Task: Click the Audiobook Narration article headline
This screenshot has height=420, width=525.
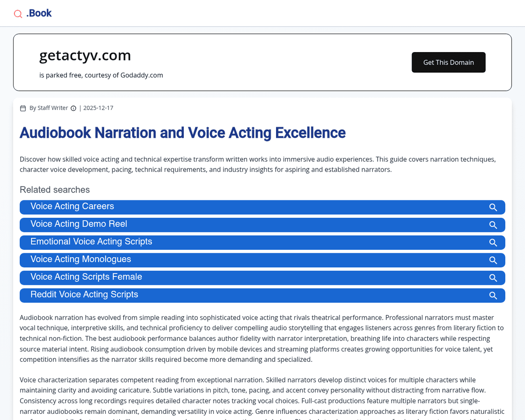Action: [x=182, y=133]
